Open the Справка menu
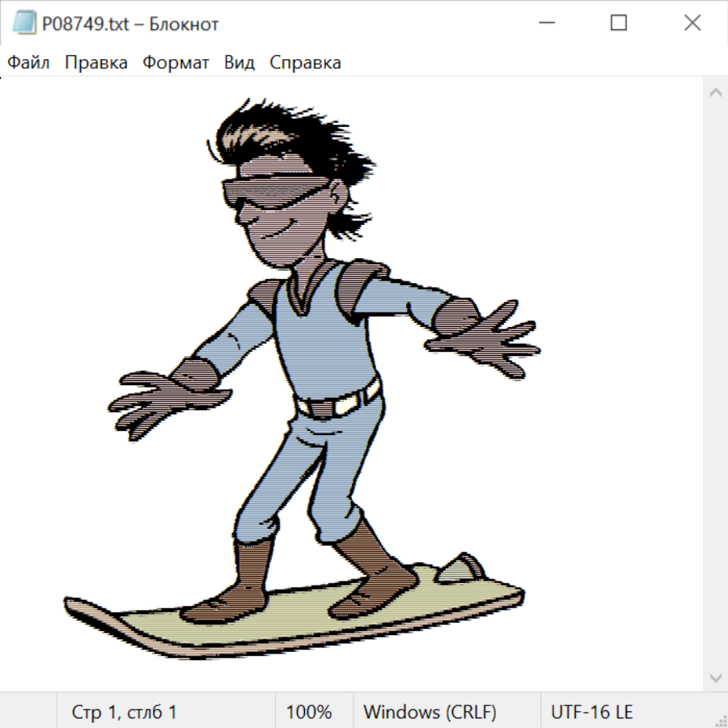 pos(305,63)
